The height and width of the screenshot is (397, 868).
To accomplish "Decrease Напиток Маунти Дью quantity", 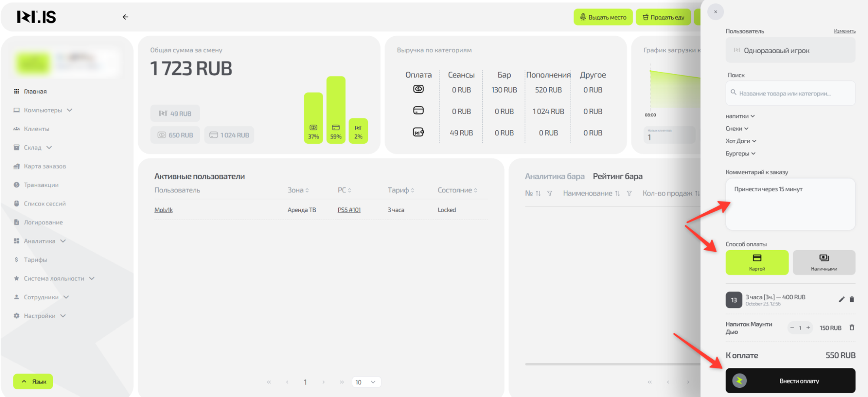I will tap(792, 328).
